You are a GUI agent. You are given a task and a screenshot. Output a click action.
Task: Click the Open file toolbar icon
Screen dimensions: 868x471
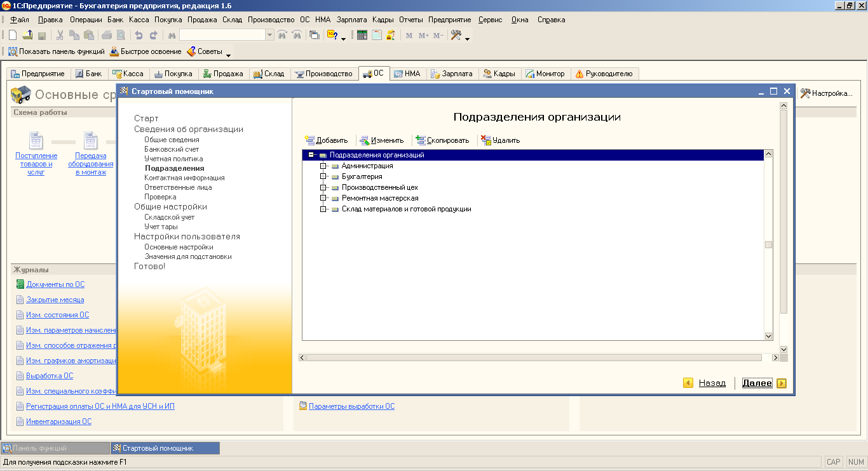tap(27, 36)
